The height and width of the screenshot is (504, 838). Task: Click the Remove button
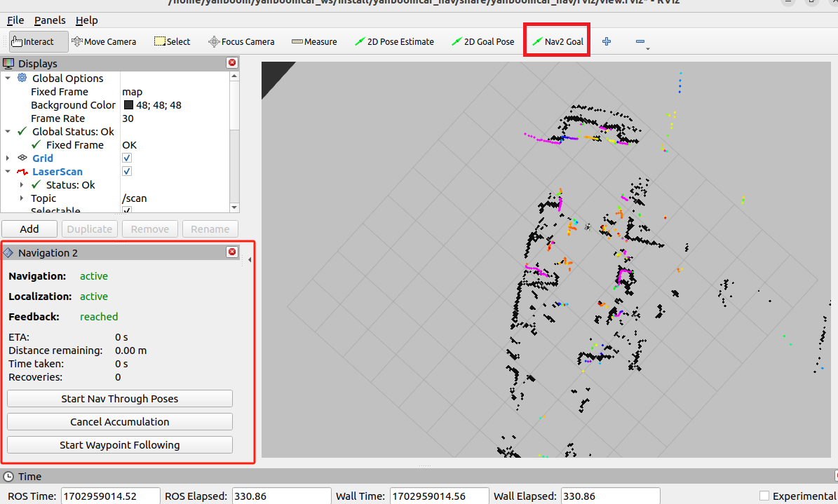coord(149,229)
